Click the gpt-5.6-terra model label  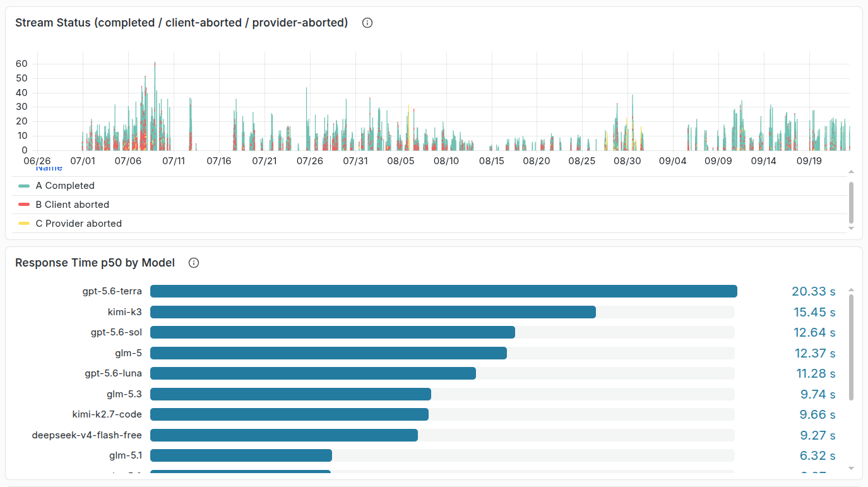[112, 291]
